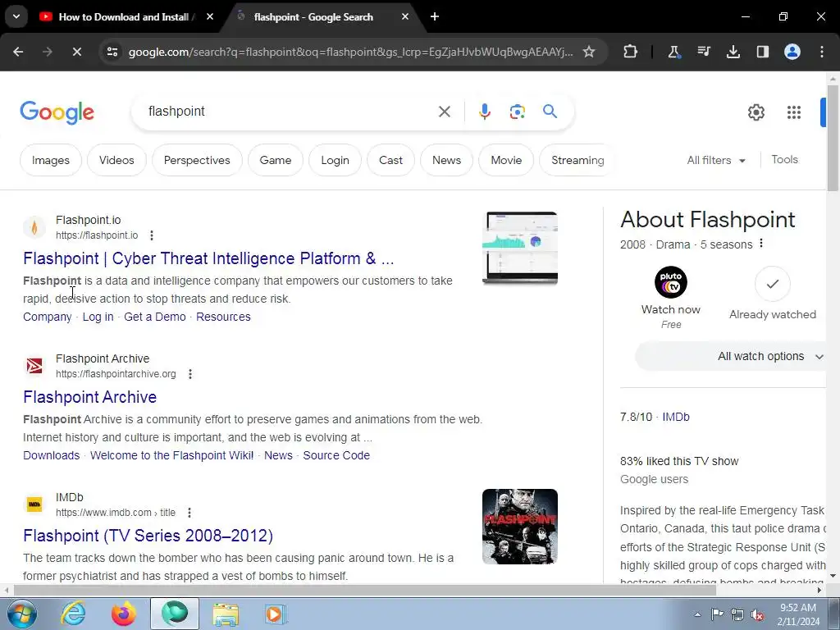
Task: Filter results by News chip
Action: [446, 160]
